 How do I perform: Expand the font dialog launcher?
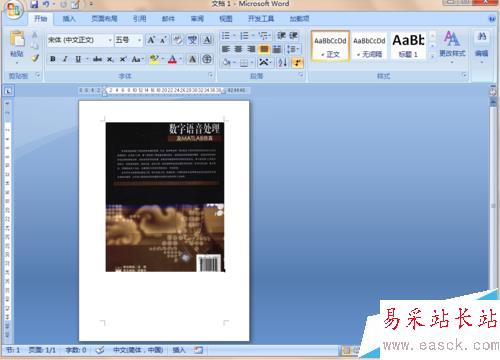click(x=211, y=75)
